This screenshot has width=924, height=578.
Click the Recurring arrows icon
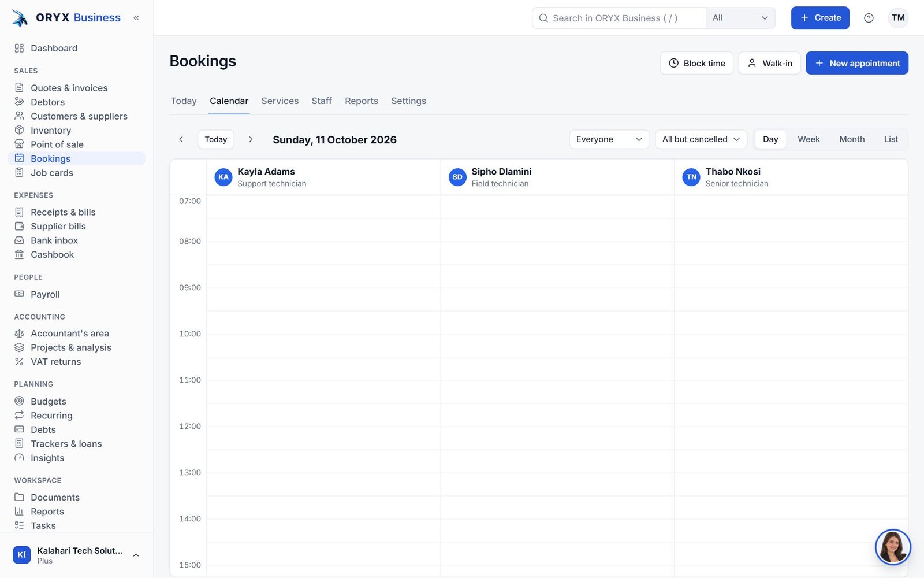19,416
